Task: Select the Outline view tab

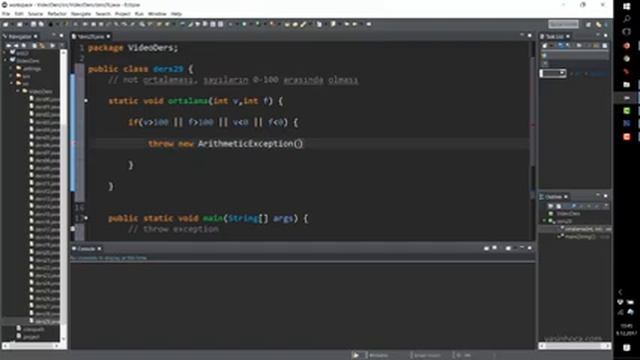Action: click(553, 197)
